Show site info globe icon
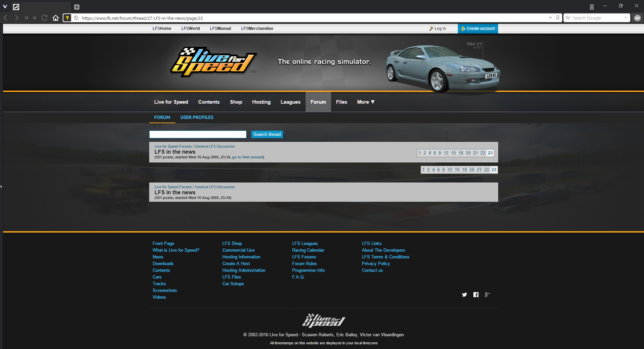The image size is (644, 349). tap(76, 18)
